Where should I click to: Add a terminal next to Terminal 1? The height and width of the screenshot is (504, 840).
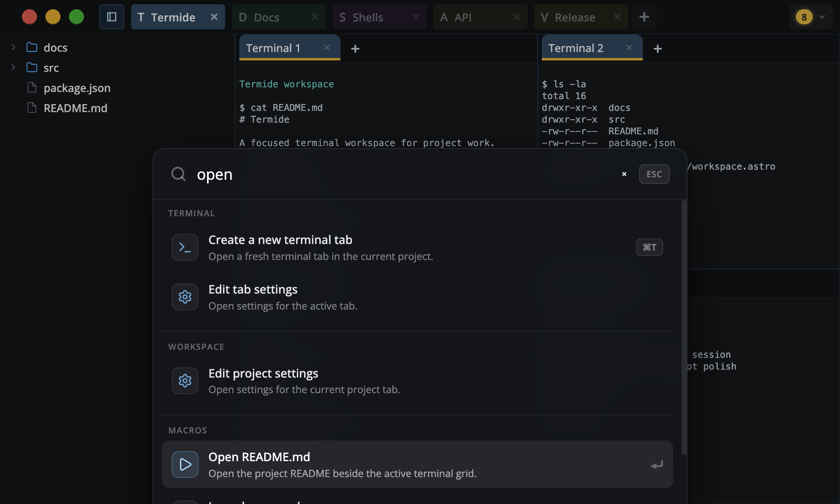pyautogui.click(x=355, y=49)
